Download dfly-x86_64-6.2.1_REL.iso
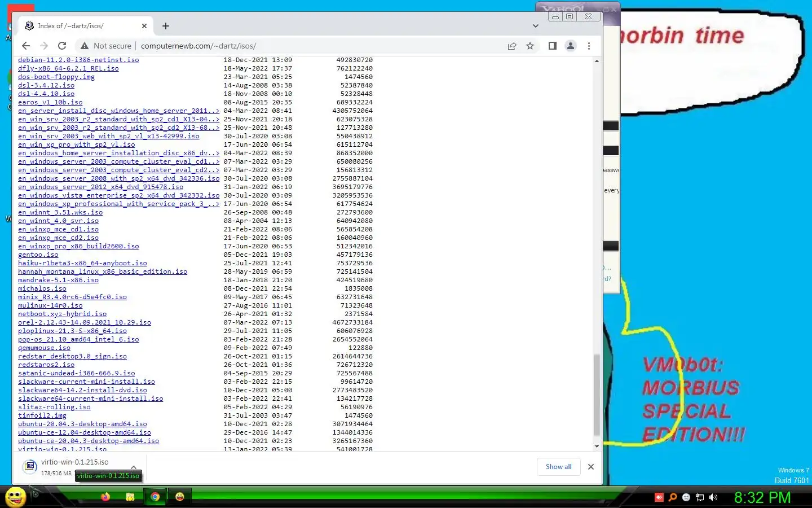Viewport: 812px width, 508px height. tap(68, 68)
